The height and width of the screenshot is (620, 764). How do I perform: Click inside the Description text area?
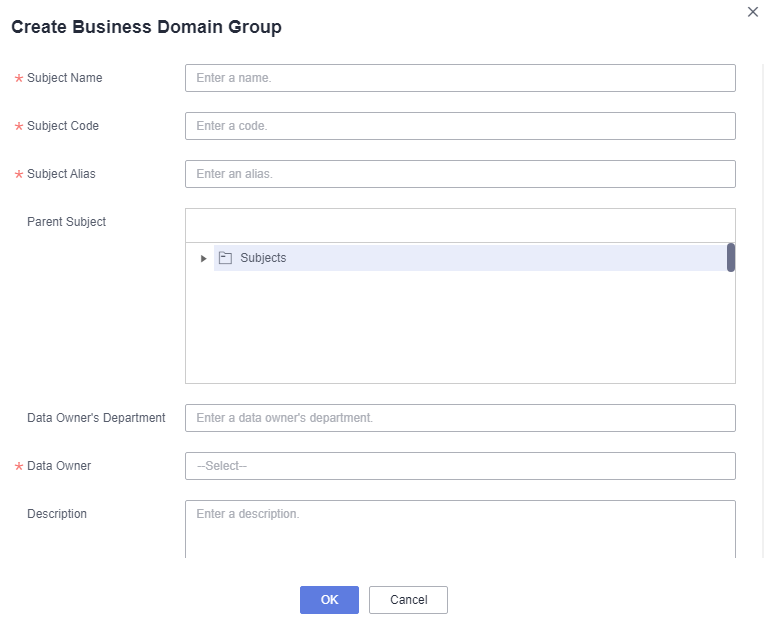(x=460, y=529)
